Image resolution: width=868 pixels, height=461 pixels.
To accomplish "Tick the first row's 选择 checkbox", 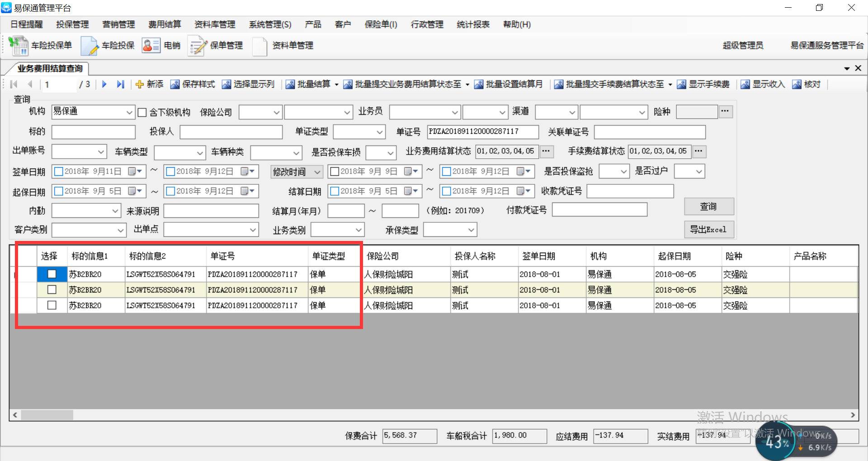I will click(x=52, y=274).
